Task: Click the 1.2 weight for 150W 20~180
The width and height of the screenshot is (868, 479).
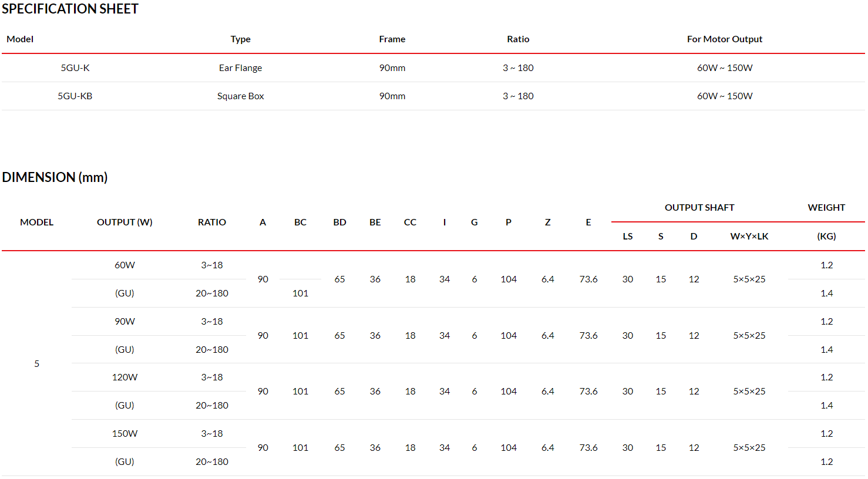Action: coord(826,462)
